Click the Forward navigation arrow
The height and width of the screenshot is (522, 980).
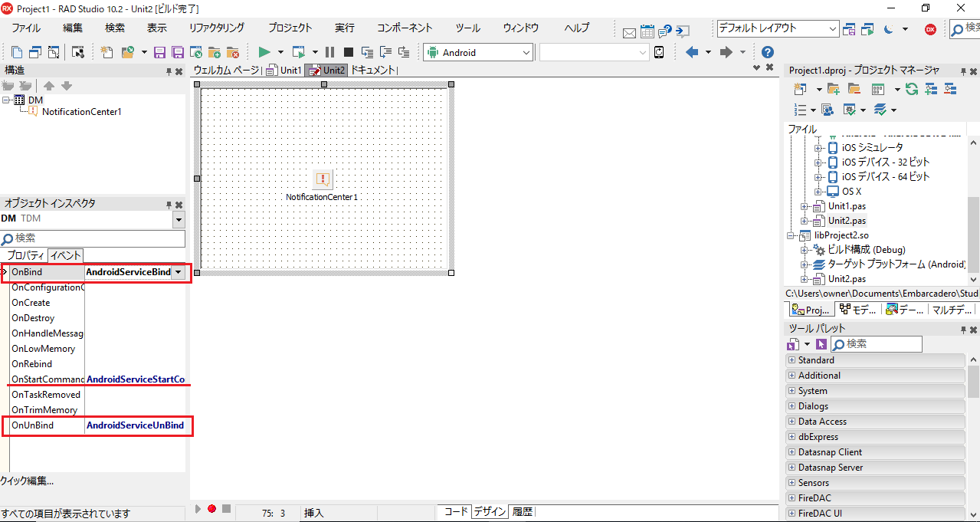726,52
